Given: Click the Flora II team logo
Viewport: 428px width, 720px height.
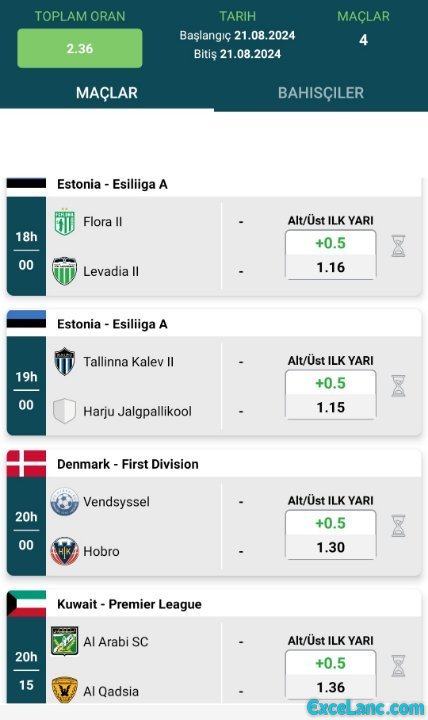Looking at the screenshot, I should click(x=65, y=222).
